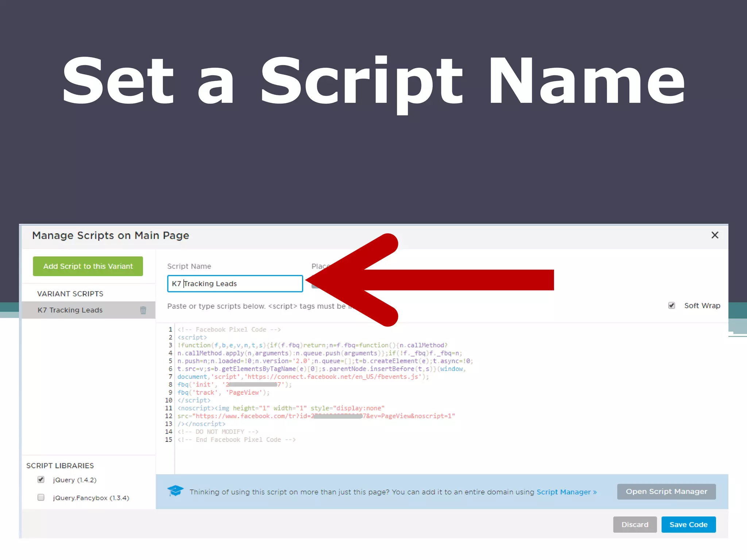Close the Manage Scripts dialog with X

coord(715,235)
